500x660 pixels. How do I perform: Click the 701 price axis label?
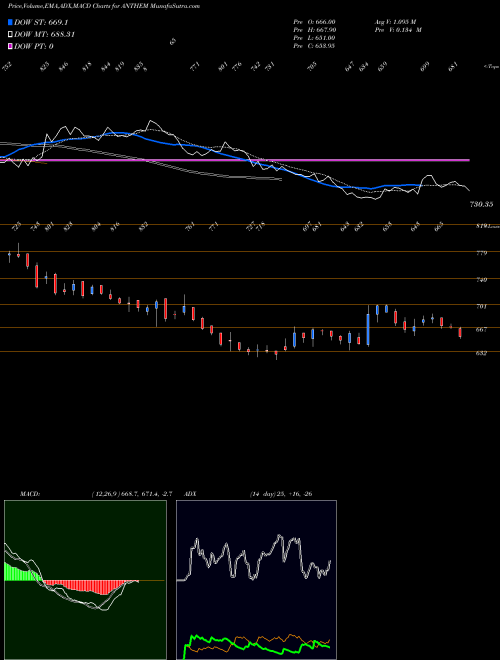[x=481, y=306]
